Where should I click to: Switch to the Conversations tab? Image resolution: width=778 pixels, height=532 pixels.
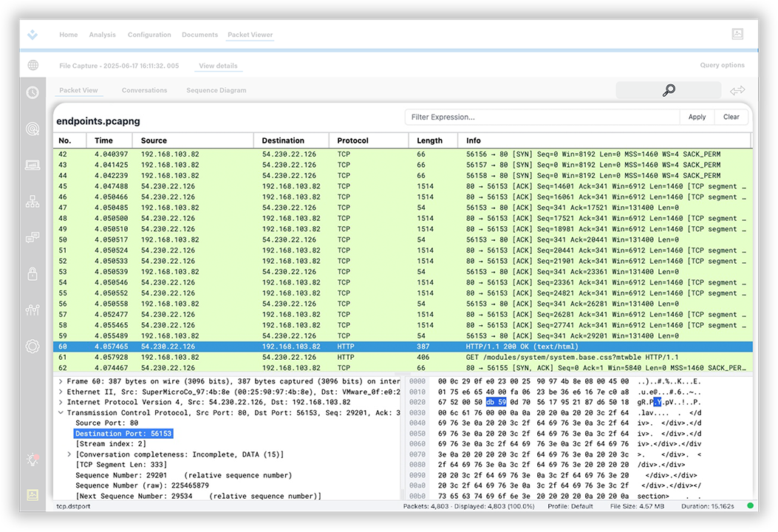point(144,90)
